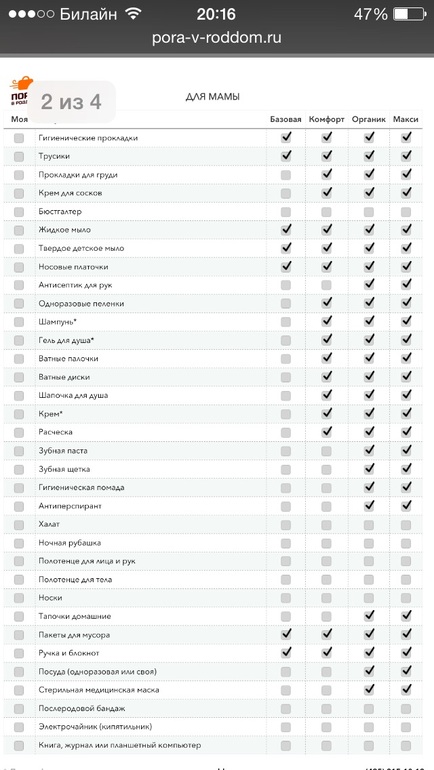
Task: Tap the battery icon in status bar
Action: [409, 14]
